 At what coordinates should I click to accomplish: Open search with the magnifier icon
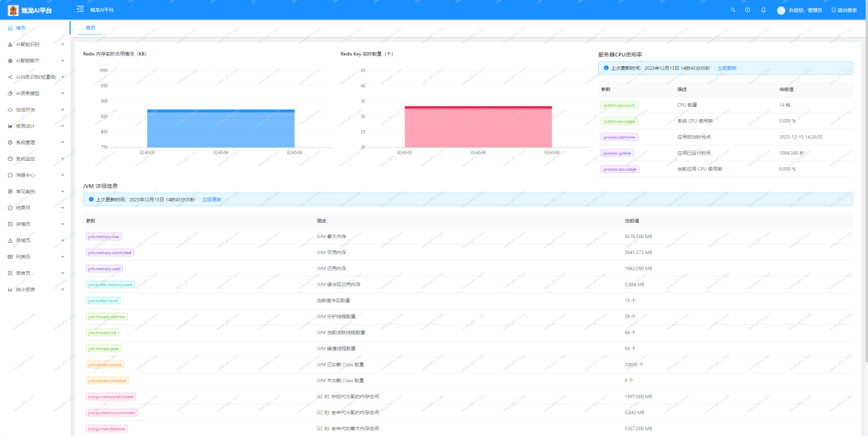[x=733, y=10]
